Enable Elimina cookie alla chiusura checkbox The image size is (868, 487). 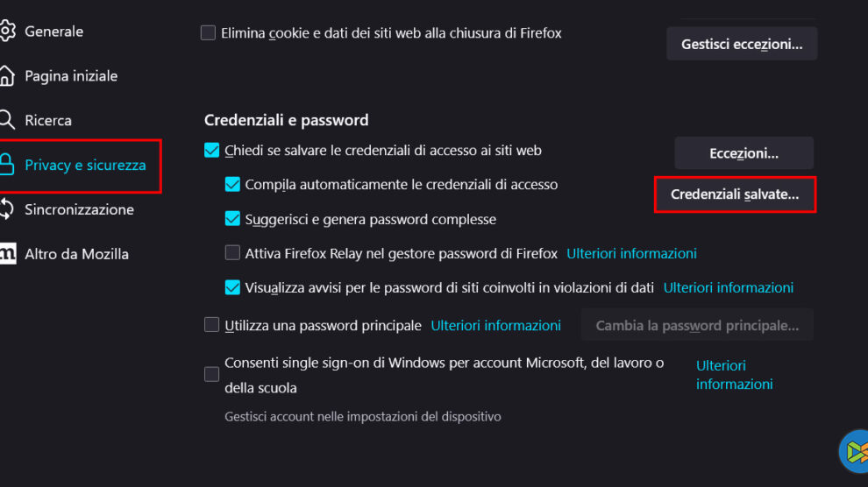[x=208, y=33]
